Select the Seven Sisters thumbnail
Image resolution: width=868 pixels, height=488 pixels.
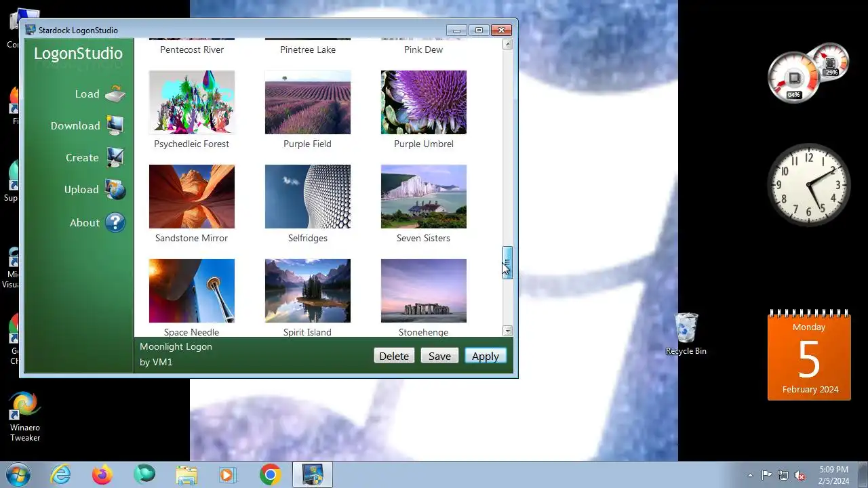click(x=424, y=197)
